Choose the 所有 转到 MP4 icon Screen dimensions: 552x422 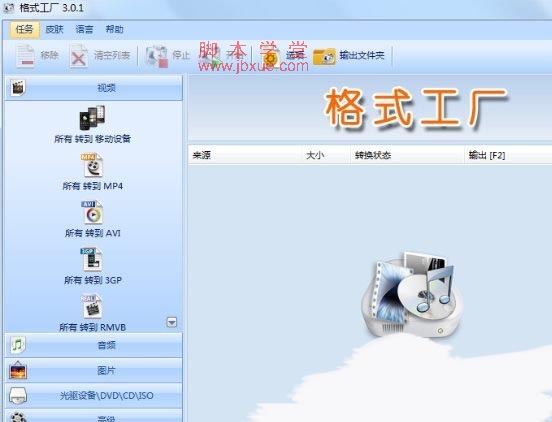[92, 165]
